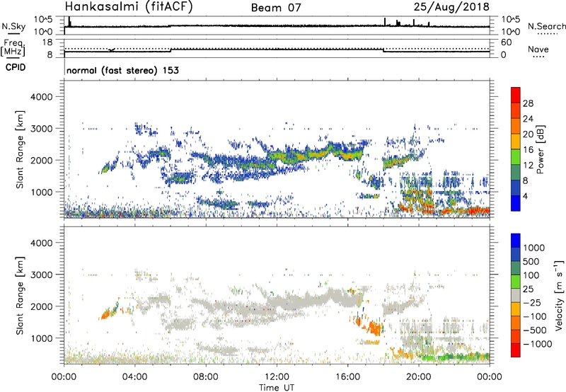
Task: Select the "Freq. [MHz]" axis label
Action: pos(13,48)
